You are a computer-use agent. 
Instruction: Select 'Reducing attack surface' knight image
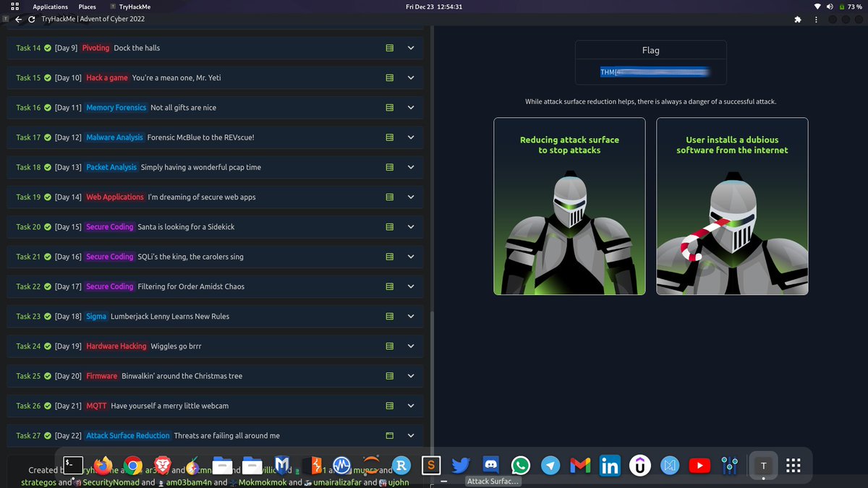click(x=569, y=206)
